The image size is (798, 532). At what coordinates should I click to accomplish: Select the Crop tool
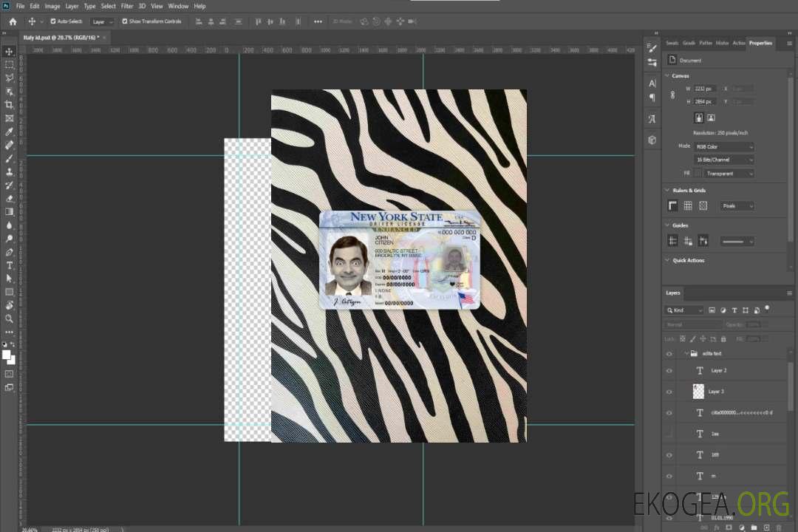coord(10,105)
